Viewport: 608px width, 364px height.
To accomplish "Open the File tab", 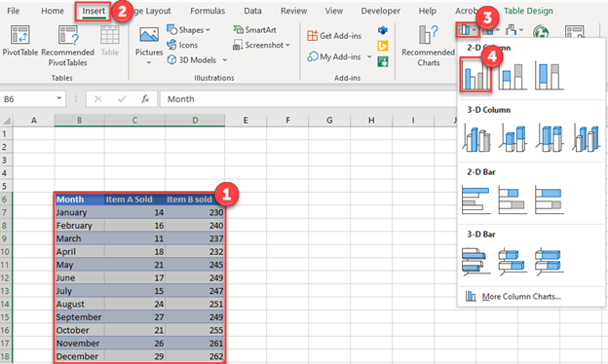I will (x=14, y=11).
